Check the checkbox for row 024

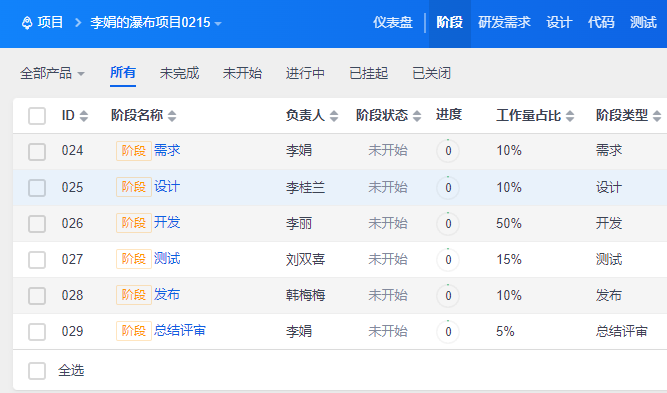point(37,151)
